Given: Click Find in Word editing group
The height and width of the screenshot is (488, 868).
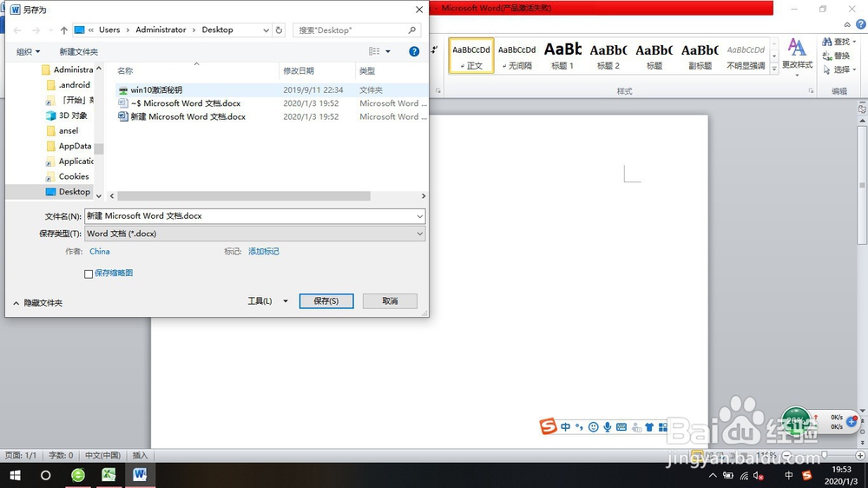Looking at the screenshot, I should tap(838, 42).
